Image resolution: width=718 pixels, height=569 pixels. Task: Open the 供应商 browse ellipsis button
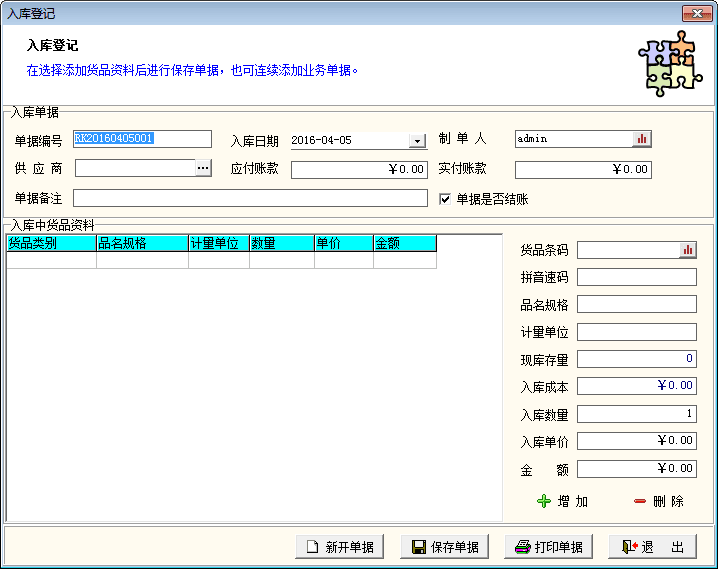point(203,168)
